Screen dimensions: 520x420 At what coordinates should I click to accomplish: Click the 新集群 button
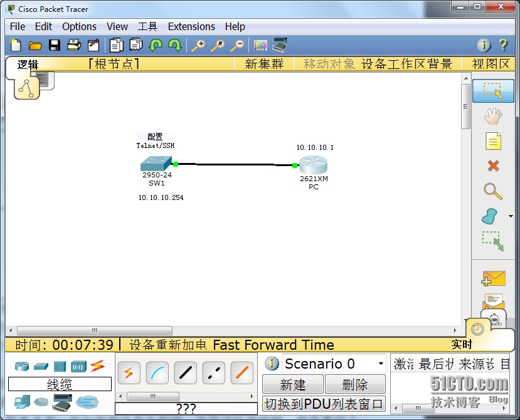click(x=264, y=64)
